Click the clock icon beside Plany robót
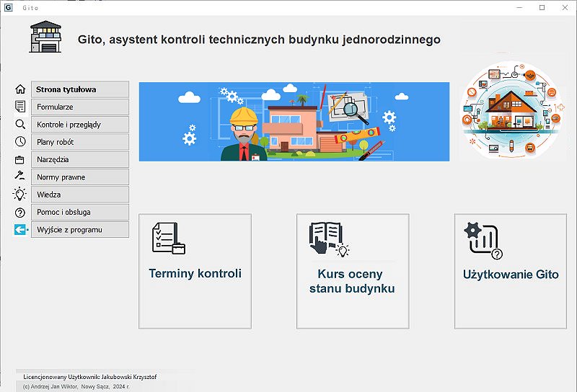 [20, 142]
